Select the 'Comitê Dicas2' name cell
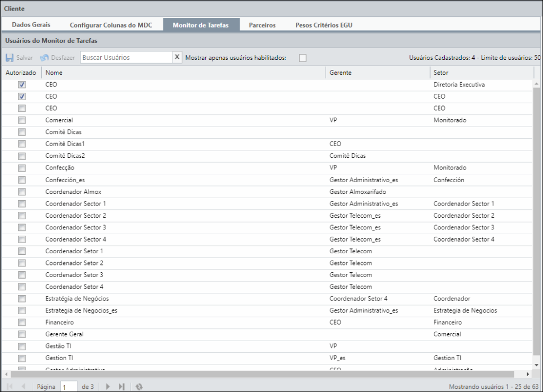 coord(65,156)
